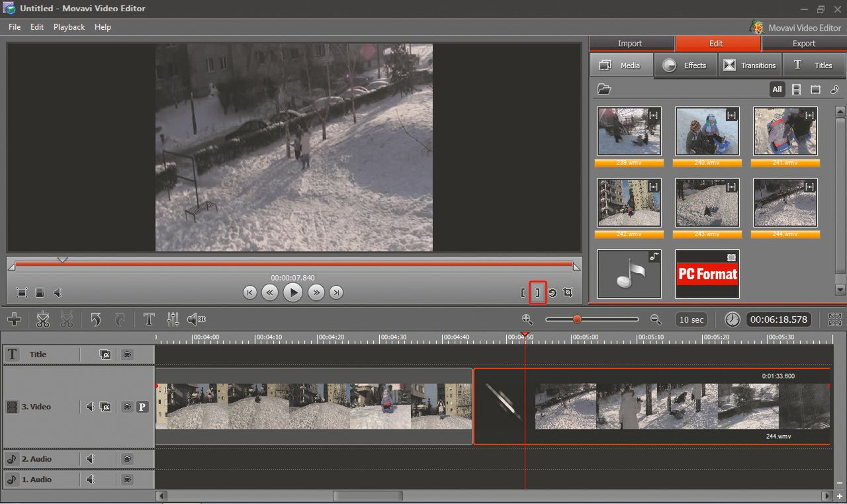The width and height of the screenshot is (847, 504).
Task: Filter media to show image files only
Action: (x=815, y=89)
